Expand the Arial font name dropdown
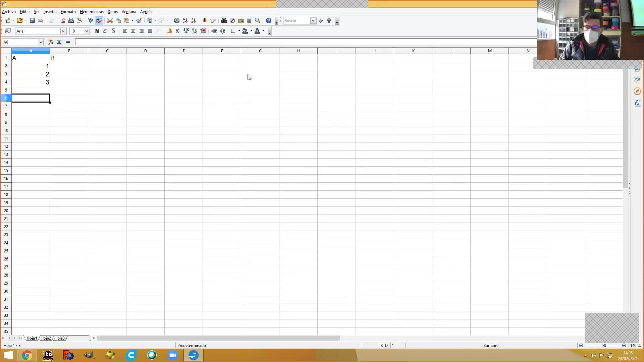 (x=63, y=31)
